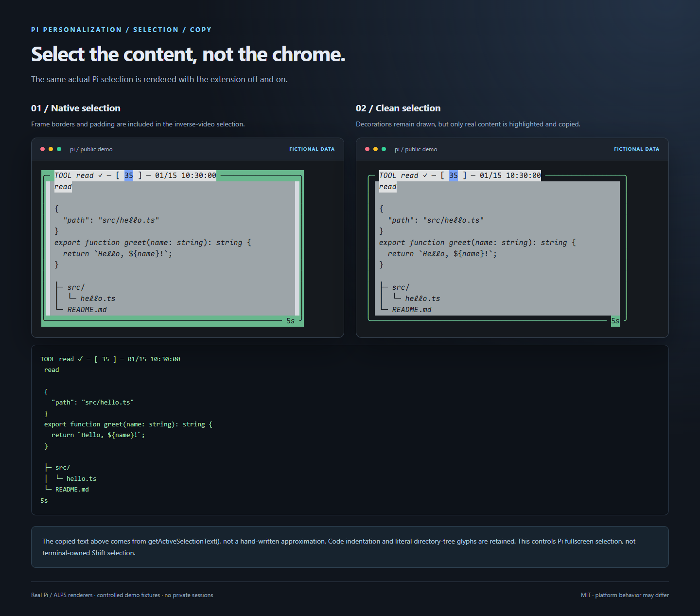Click the highlighted "35" in Clean selection terminal
Screen dimensions: 700x616
pyautogui.click(x=454, y=176)
